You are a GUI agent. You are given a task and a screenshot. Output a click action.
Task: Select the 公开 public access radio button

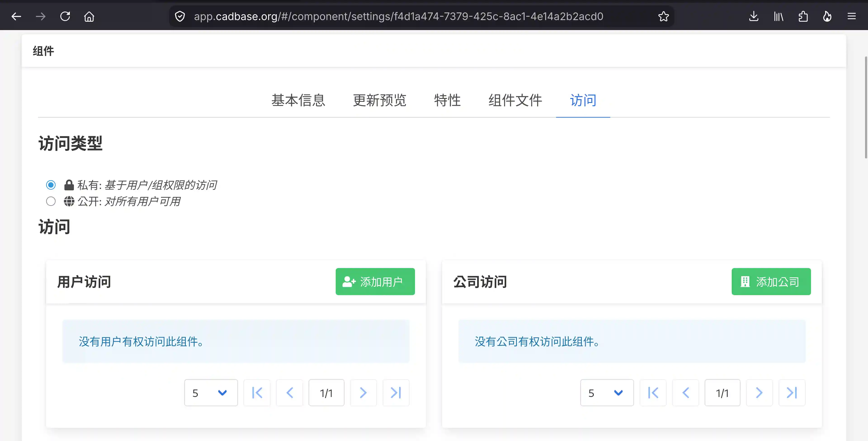pos(51,201)
